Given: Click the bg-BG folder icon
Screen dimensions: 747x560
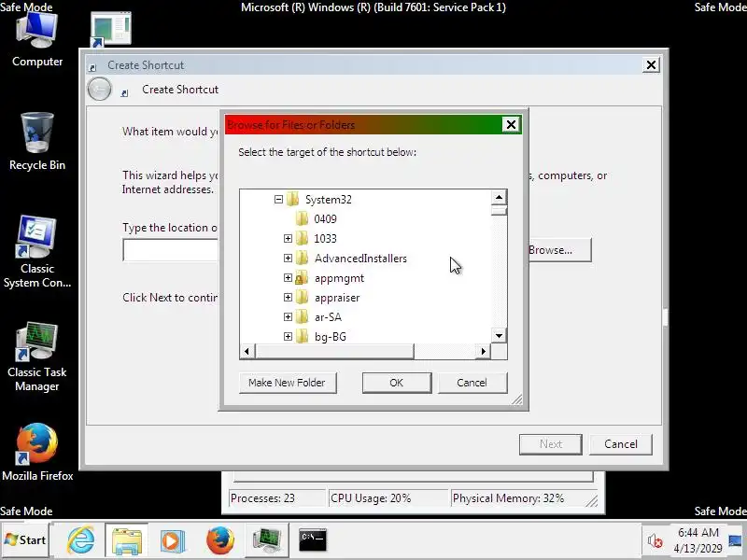Looking at the screenshot, I should (302, 336).
